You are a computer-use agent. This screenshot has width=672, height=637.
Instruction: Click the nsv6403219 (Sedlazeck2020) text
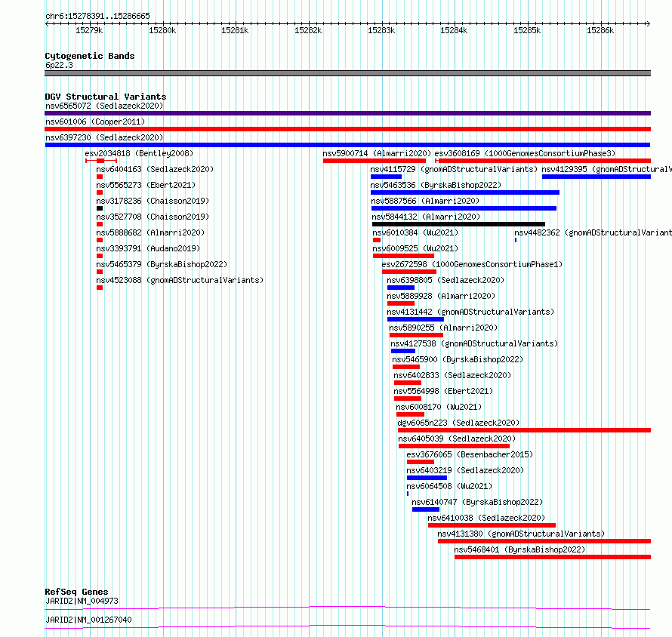click(x=465, y=470)
